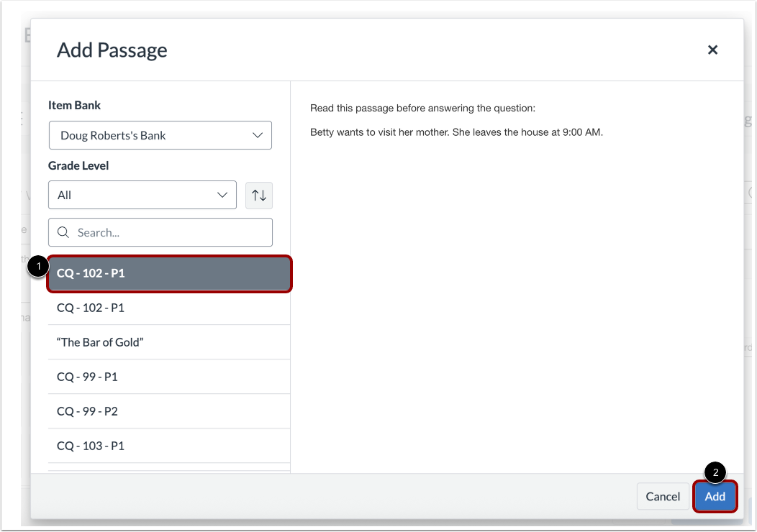Open the Grade Level dropdown set to All
The image size is (757, 532).
click(142, 195)
